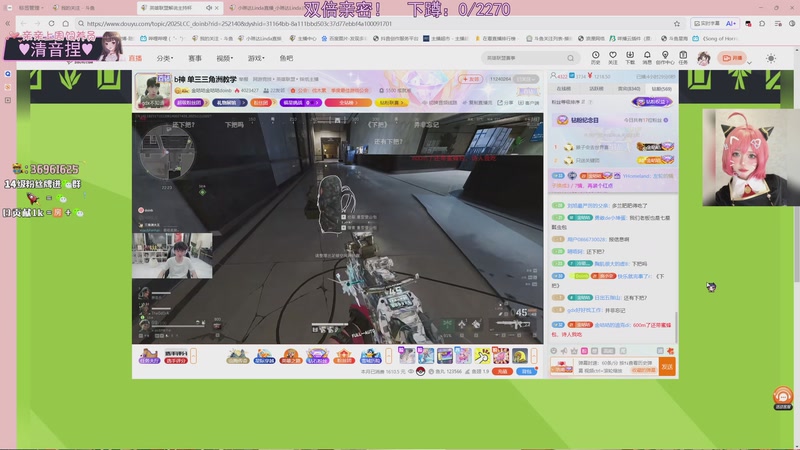Expand the 游戏 dropdown menu

pyautogui.click(x=256, y=58)
